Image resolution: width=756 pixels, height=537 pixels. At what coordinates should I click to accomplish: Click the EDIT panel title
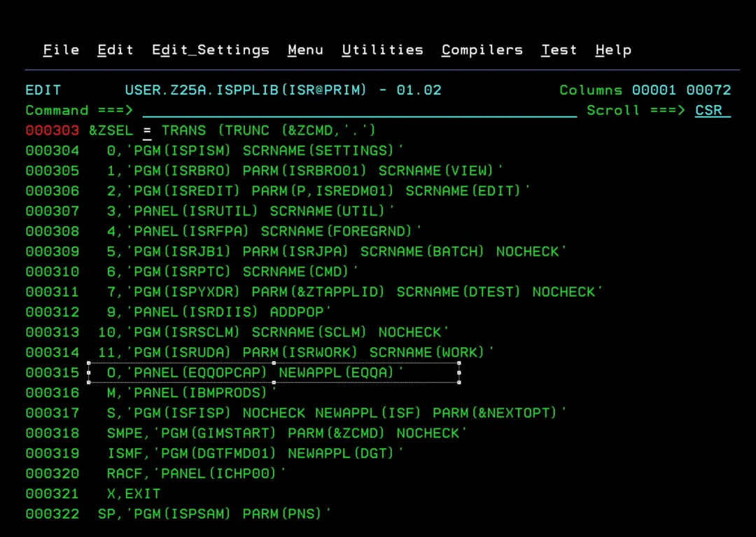coord(43,90)
